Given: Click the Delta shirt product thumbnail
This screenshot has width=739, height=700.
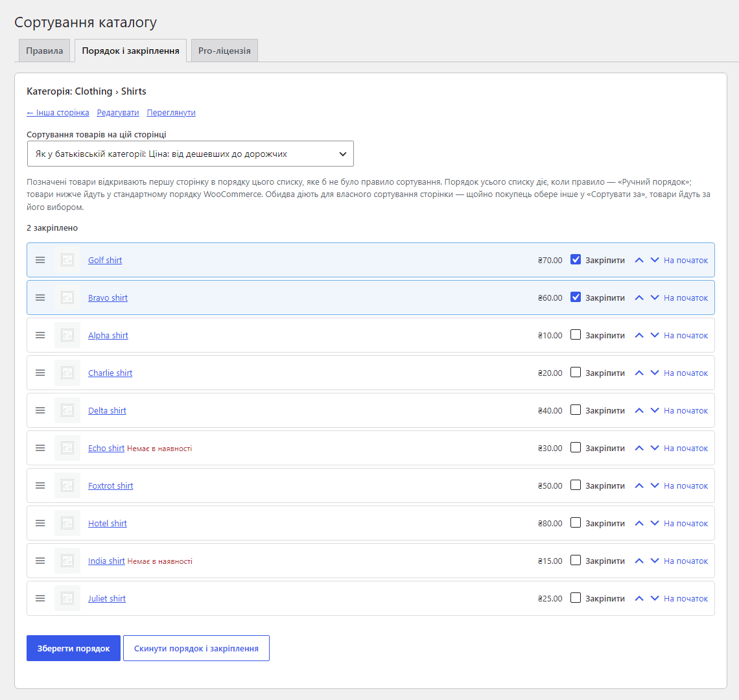Looking at the screenshot, I should click(x=67, y=410).
